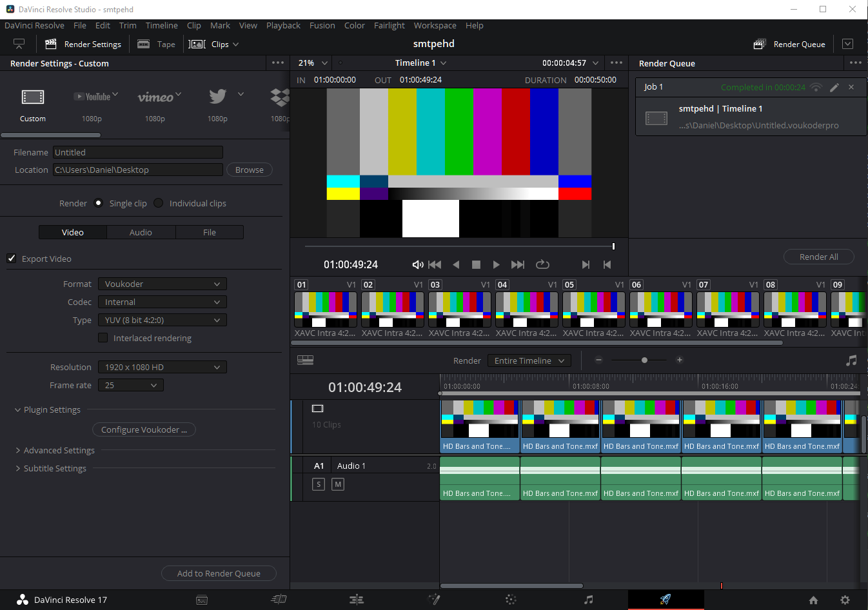The width and height of the screenshot is (868, 610).
Task: Open the Format dropdown showing Voukoder
Action: tap(162, 284)
